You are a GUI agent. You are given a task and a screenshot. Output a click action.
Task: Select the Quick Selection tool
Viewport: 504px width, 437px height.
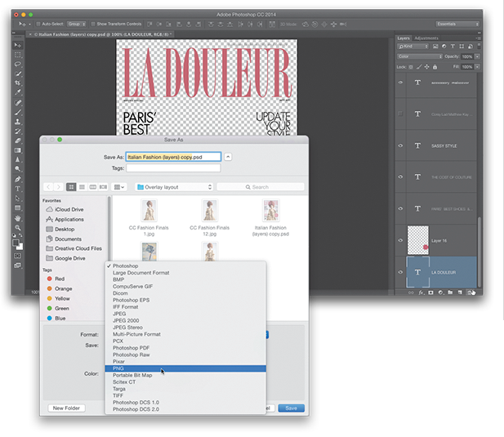pos(18,74)
